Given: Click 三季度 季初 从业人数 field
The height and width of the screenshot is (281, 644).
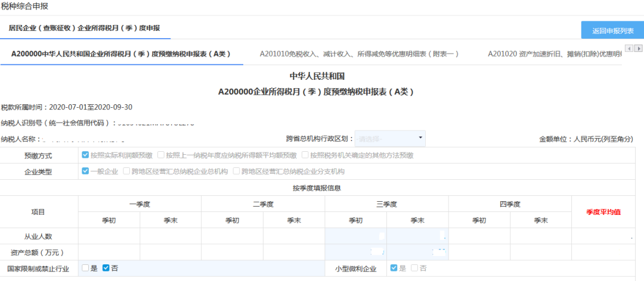Looking at the screenshot, I should click(355, 236).
